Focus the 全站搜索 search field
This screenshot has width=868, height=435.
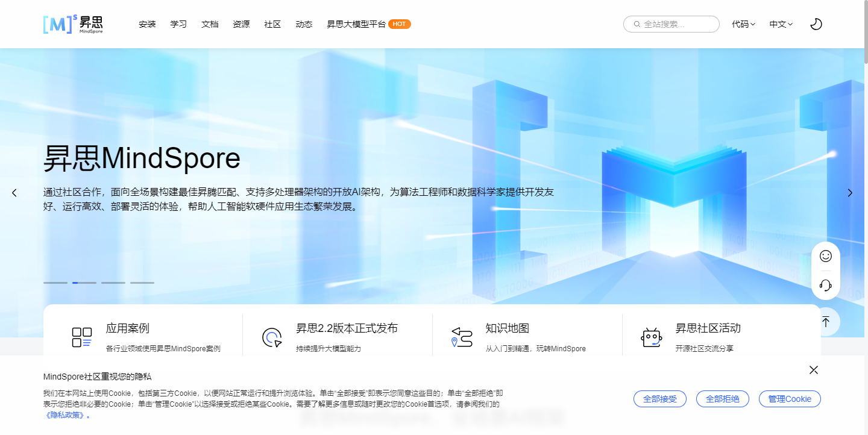(671, 24)
